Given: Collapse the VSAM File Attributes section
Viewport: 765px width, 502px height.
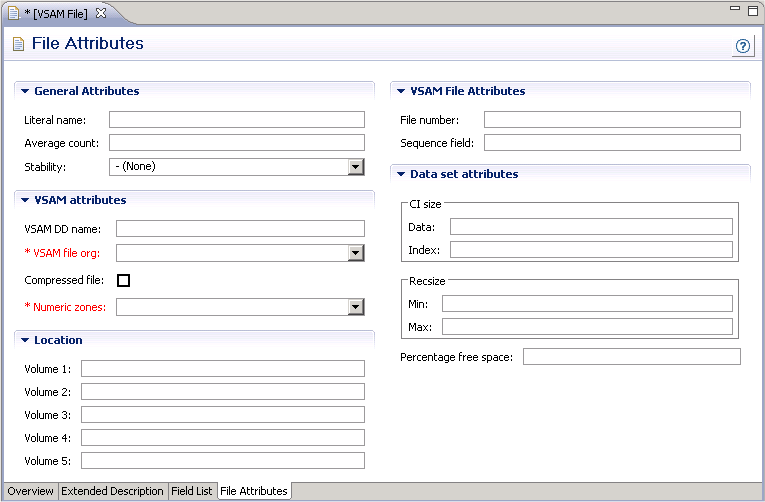Looking at the screenshot, I should (x=401, y=91).
